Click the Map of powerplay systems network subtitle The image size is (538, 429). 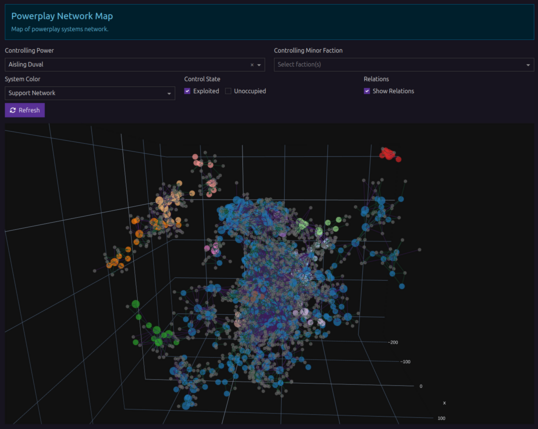tap(60, 29)
